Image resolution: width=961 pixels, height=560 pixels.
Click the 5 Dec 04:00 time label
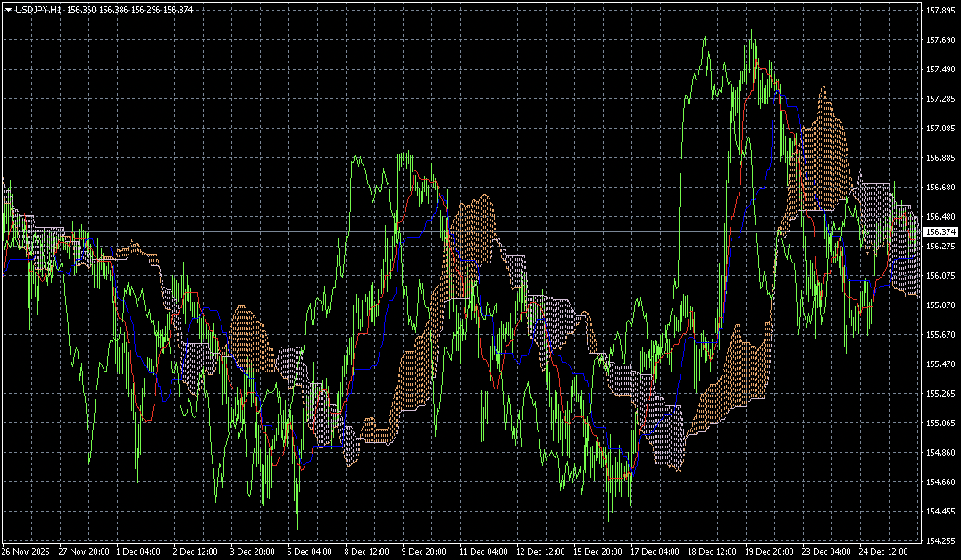(x=309, y=552)
